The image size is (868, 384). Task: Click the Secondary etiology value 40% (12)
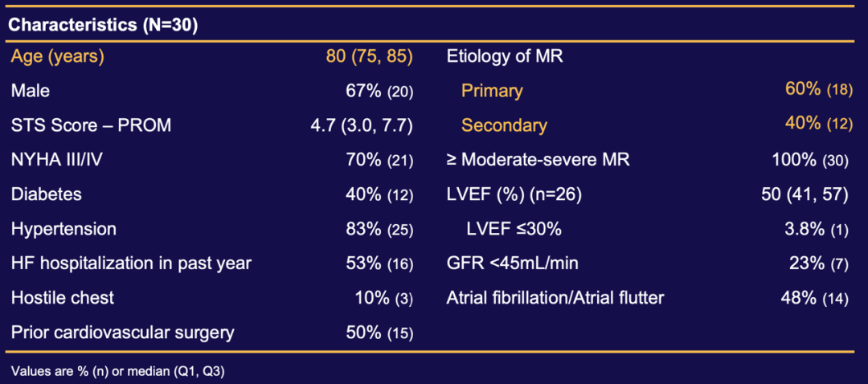click(x=818, y=124)
